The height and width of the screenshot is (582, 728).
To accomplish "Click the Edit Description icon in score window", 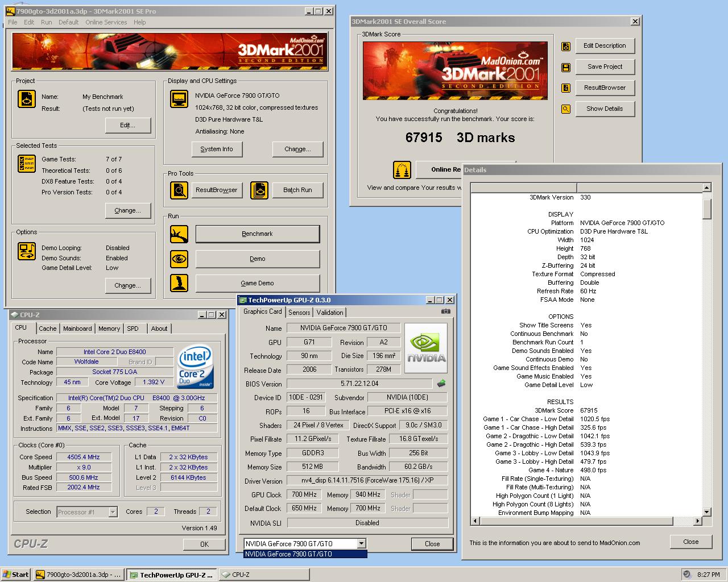I will 566,47.
